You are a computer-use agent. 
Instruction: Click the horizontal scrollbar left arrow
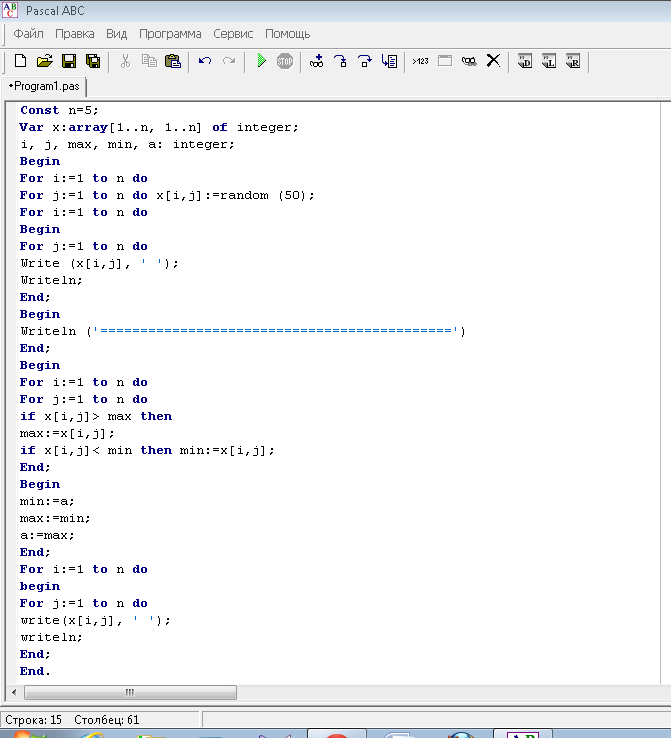click(14, 692)
